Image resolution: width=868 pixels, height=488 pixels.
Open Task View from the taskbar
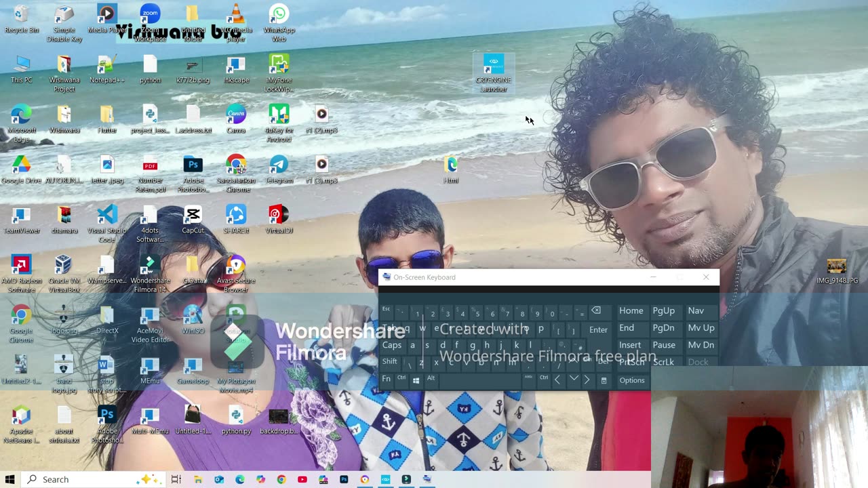pos(176,479)
